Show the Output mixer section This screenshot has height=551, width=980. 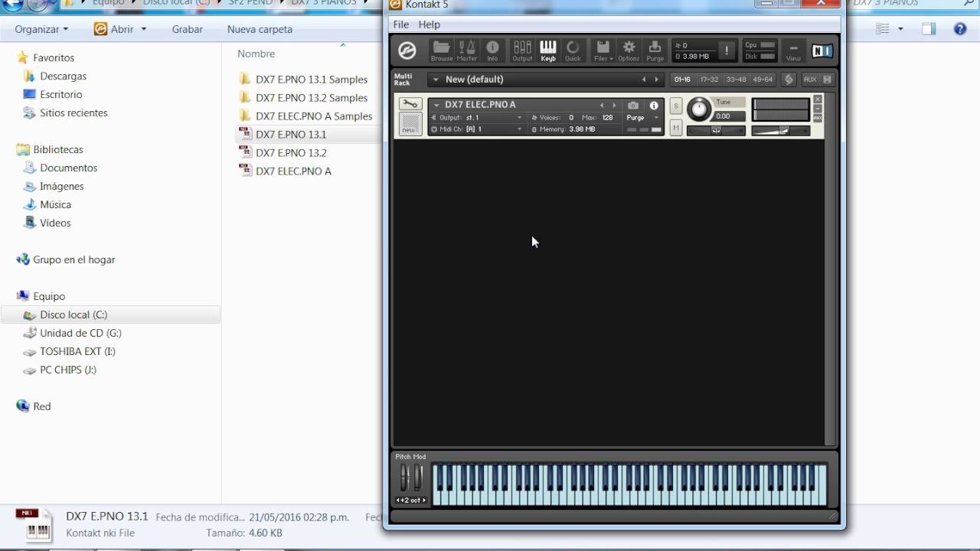pyautogui.click(x=522, y=51)
